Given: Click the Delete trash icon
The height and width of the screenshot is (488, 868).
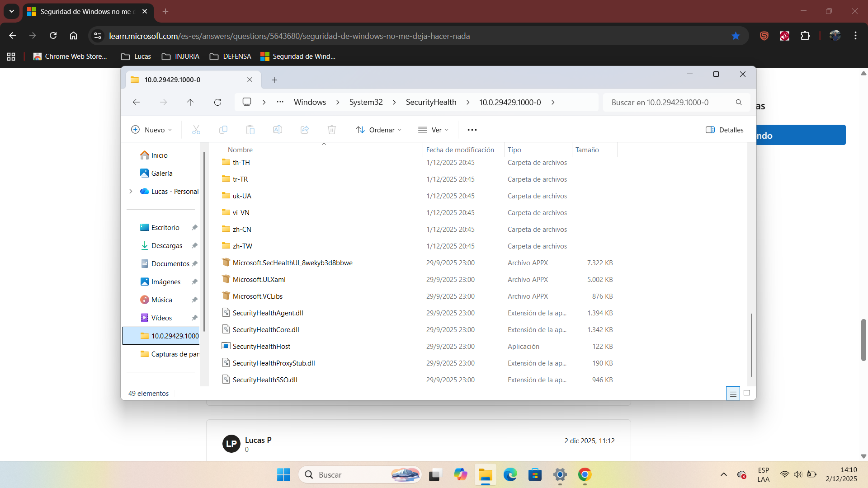Looking at the screenshot, I should click(331, 130).
